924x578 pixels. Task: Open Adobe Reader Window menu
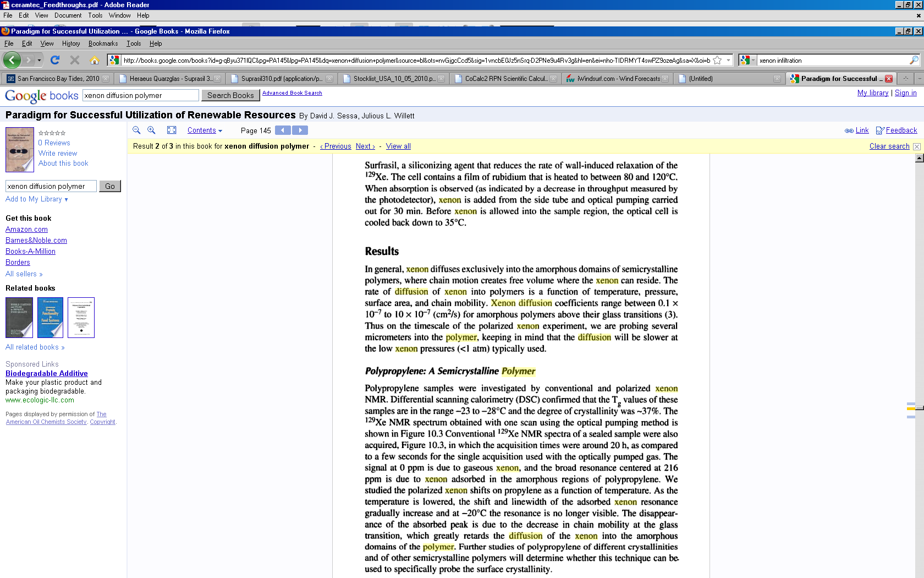(119, 15)
